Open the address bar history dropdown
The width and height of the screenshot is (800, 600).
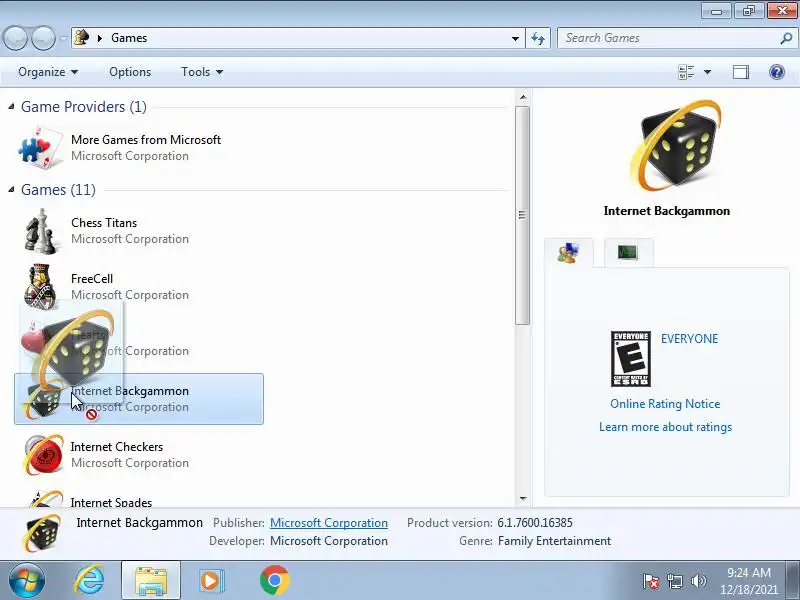[x=515, y=38]
